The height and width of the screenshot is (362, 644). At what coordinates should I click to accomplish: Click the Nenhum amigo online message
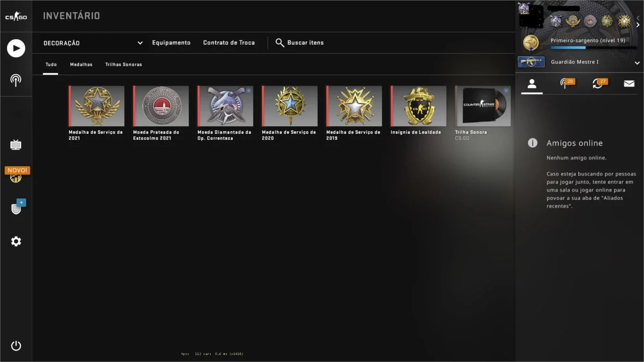click(x=576, y=158)
